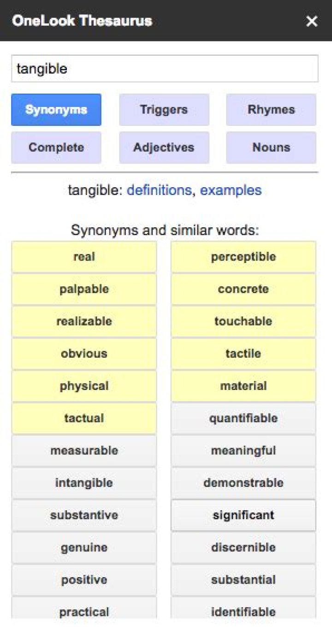
Task: Select 'touchable' from the results
Action: click(243, 321)
